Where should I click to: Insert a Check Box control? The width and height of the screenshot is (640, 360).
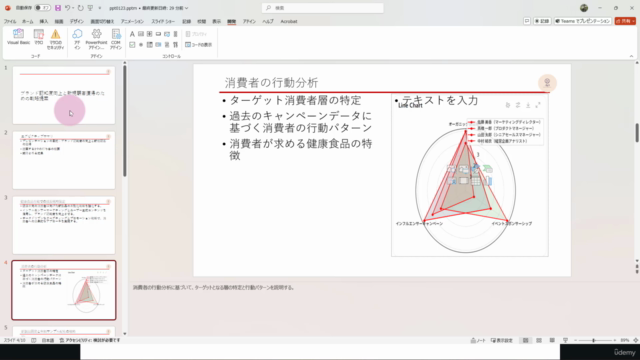[x=132, y=44]
